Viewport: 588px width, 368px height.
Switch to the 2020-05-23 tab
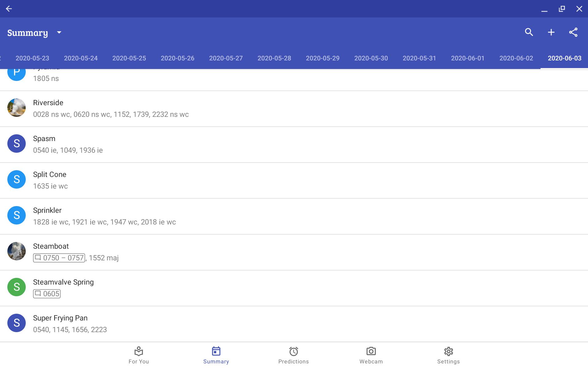pos(32,58)
